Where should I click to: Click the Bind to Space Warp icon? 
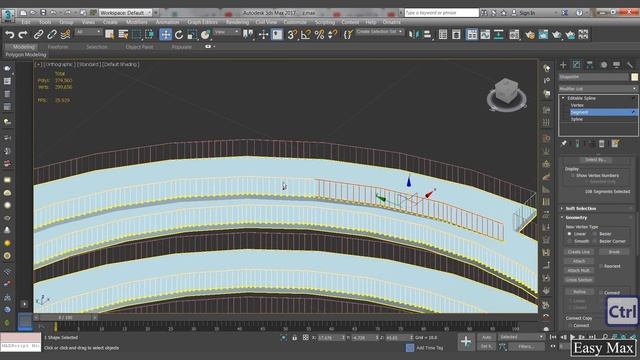(x=65, y=35)
